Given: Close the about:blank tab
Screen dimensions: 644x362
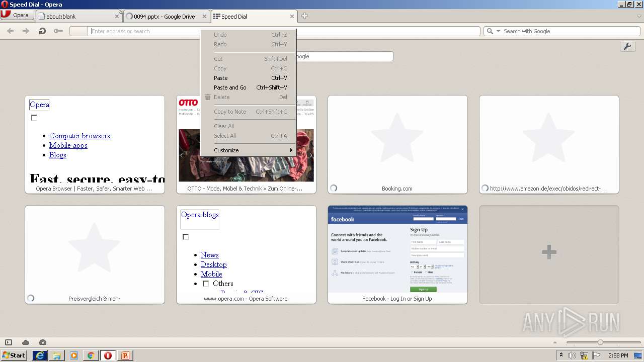Looking at the screenshot, I should point(117,16).
